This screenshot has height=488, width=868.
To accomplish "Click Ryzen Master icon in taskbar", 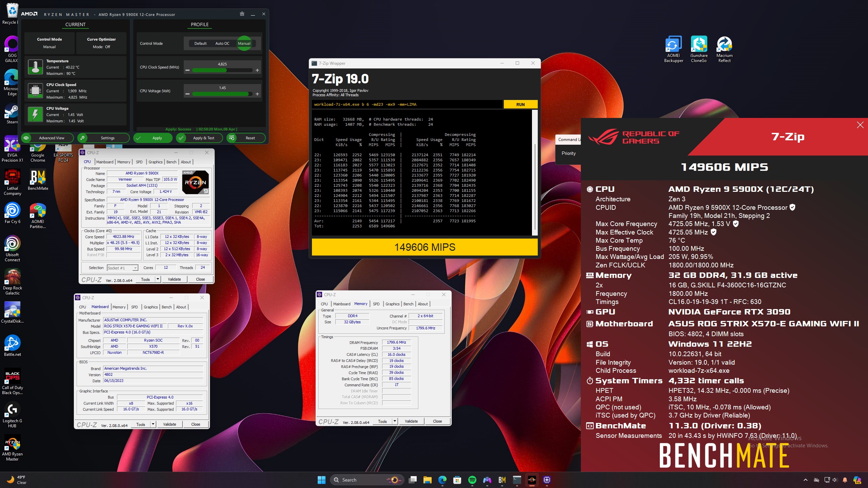I will coord(532,480).
